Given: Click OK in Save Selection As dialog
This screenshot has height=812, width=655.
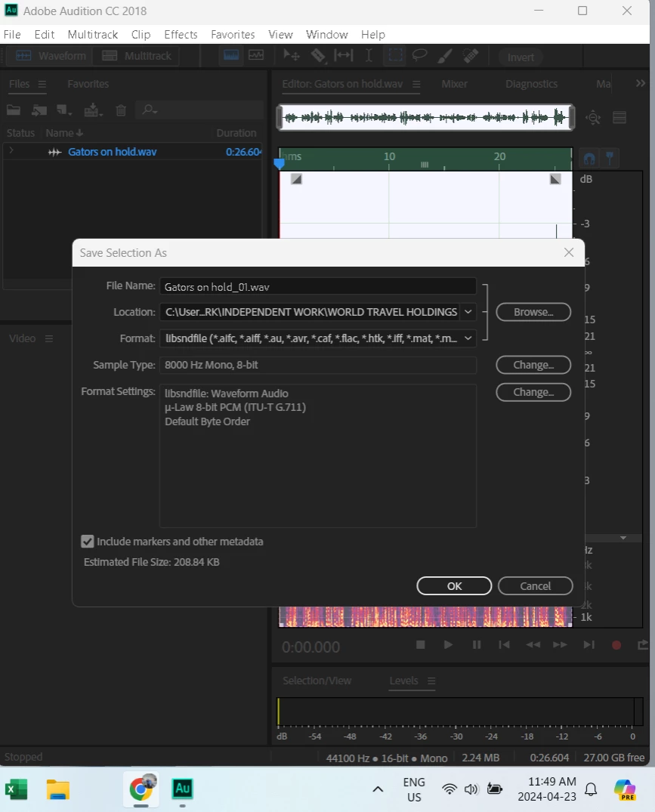Looking at the screenshot, I should click(454, 585).
